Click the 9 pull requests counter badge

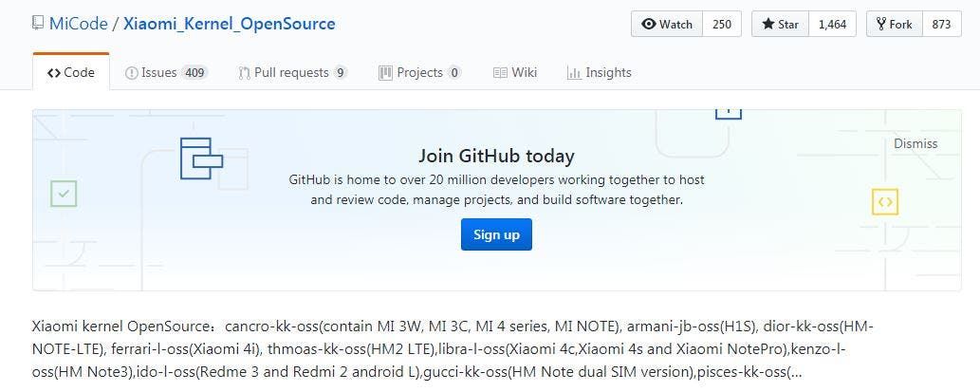(340, 72)
